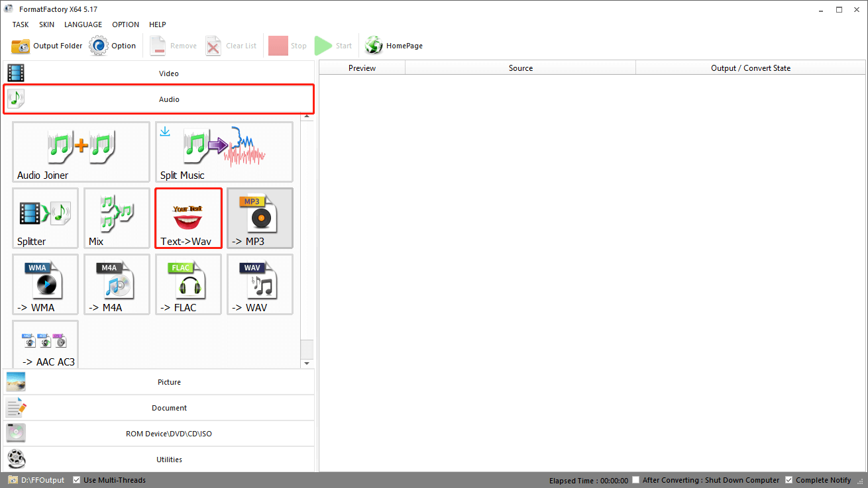
Task: Click the Output / Convert State header
Action: pyautogui.click(x=751, y=68)
